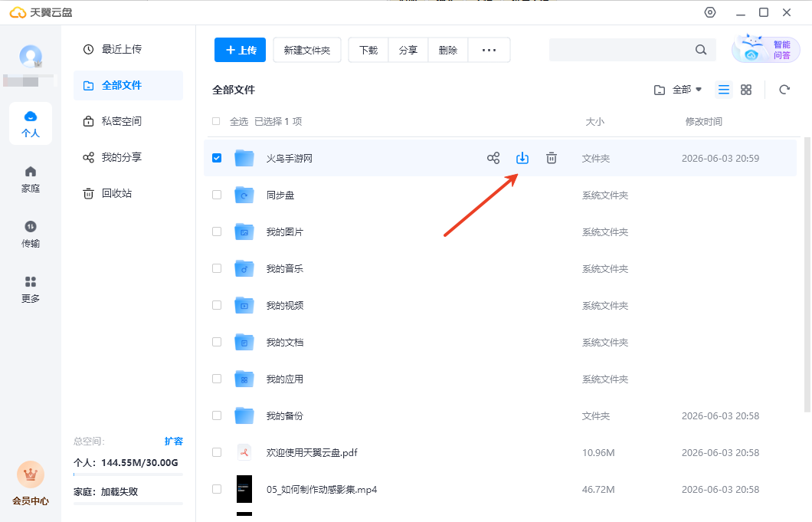812x522 pixels.
Task: Click the 火鸟手游网 folder name
Action: coord(290,158)
